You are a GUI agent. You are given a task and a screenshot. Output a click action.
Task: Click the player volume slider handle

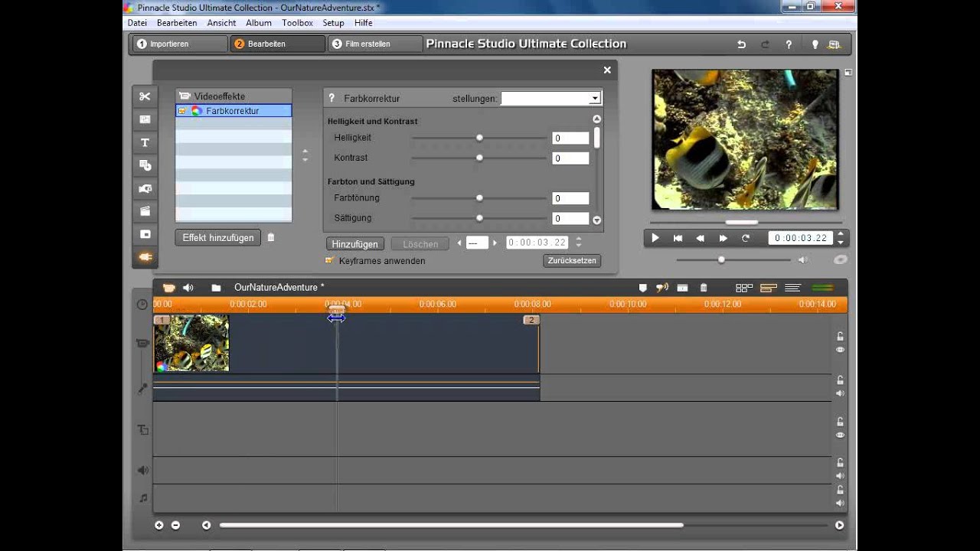pos(721,260)
